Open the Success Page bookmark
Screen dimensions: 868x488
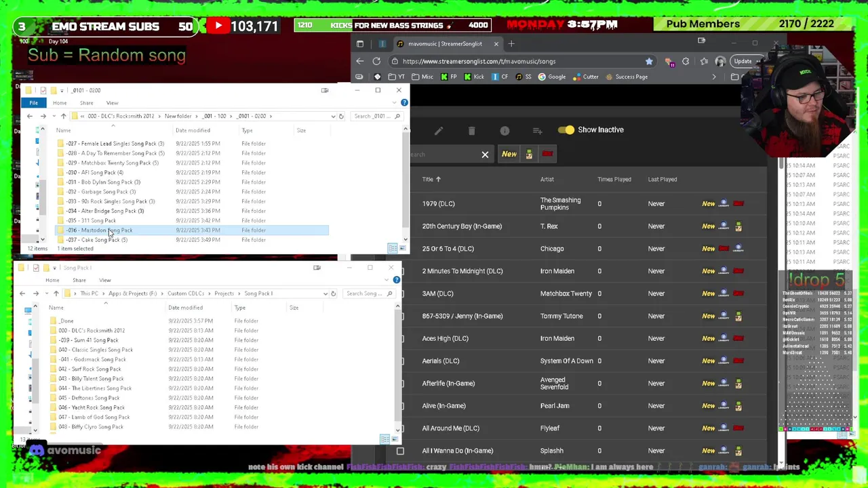627,77
